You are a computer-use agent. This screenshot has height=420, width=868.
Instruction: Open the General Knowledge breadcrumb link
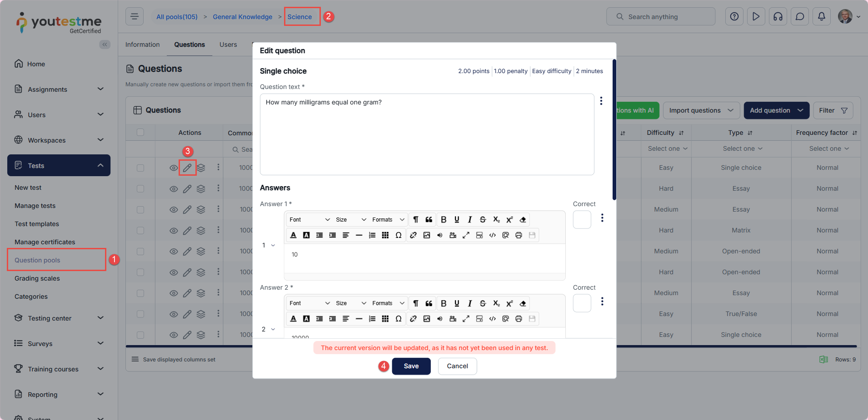point(243,17)
